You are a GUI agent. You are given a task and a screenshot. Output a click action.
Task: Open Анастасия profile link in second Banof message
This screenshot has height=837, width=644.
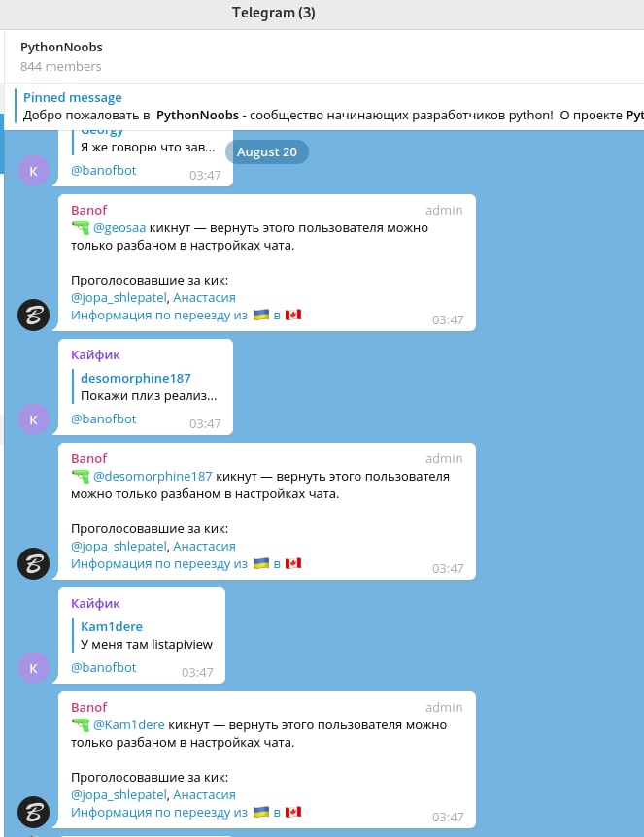[x=204, y=546]
